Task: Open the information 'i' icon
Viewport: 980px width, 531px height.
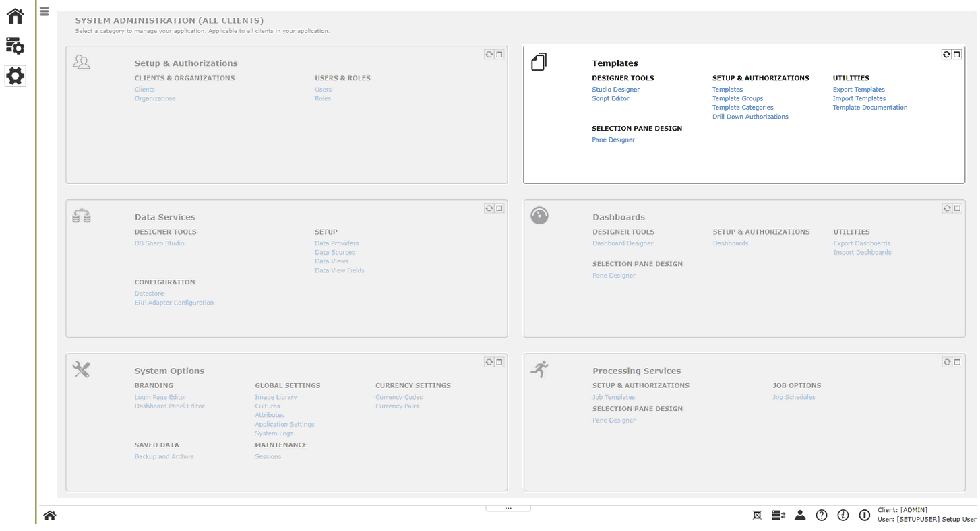Action: (x=843, y=516)
